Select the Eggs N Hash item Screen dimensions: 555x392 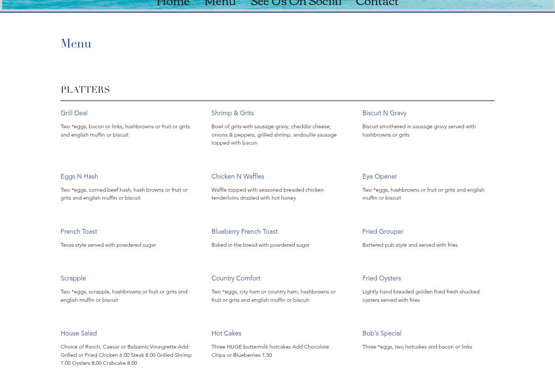[79, 176]
